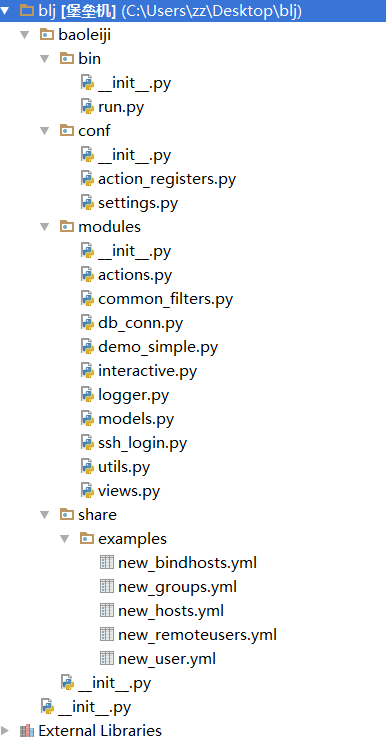Click the Python icon beside run.py
This screenshot has height=749, width=386.
(87, 107)
